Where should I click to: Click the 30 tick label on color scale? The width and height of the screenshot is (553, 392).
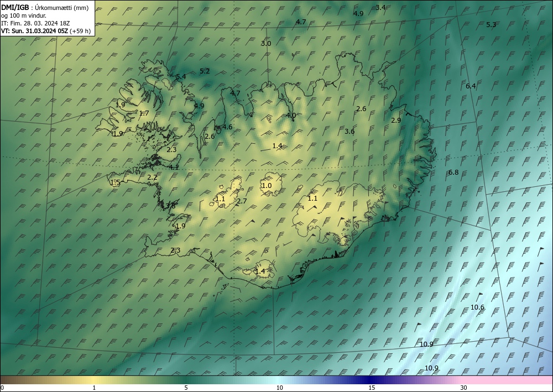pyautogui.click(x=464, y=388)
